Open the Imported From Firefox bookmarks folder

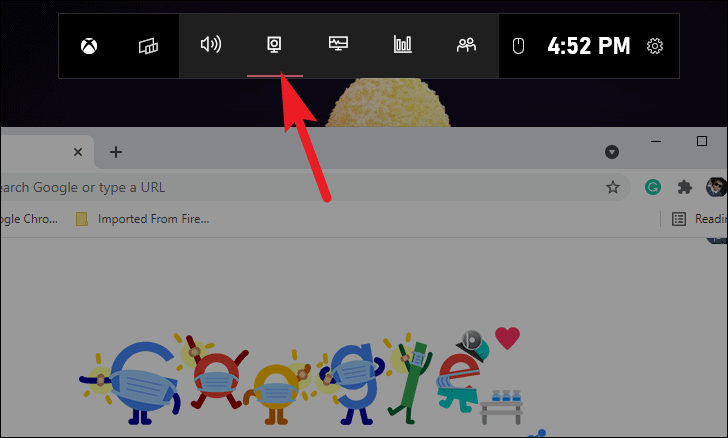143,219
